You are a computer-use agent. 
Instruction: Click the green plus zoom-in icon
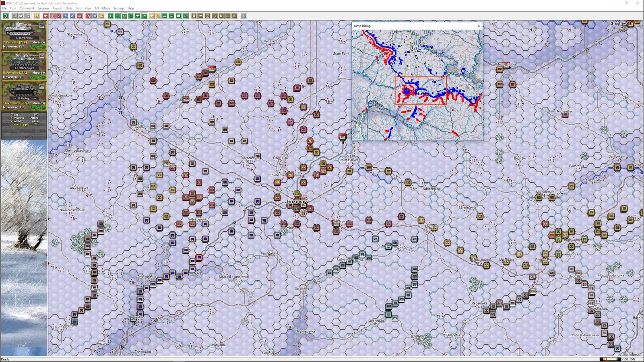pos(110,16)
